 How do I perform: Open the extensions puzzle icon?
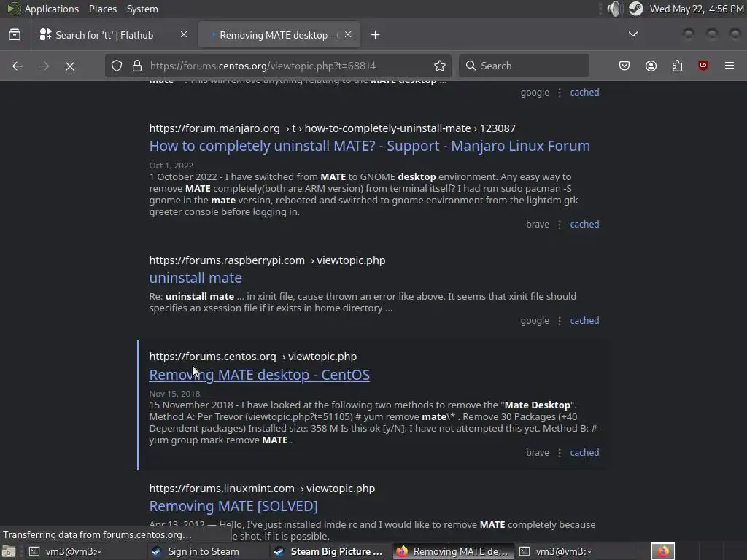(677, 66)
